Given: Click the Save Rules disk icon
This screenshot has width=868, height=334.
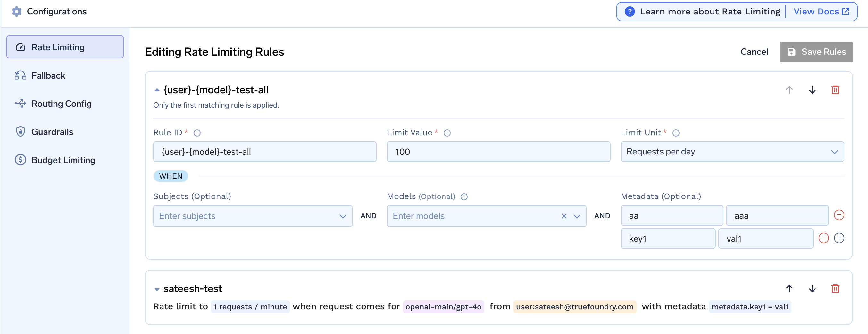Looking at the screenshot, I should tap(791, 52).
